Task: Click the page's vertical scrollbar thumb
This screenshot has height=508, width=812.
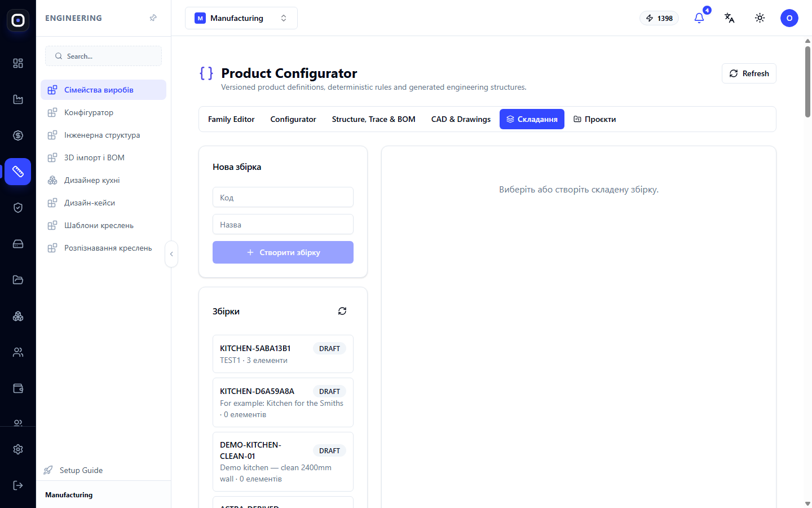Action: (807, 81)
